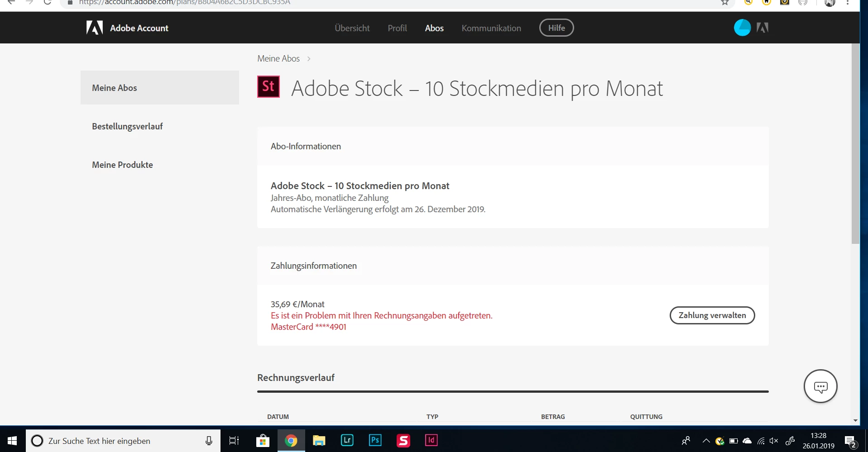This screenshot has width=868, height=452.
Task: Click the Meine Abos breadcrumb link
Action: tap(278, 58)
